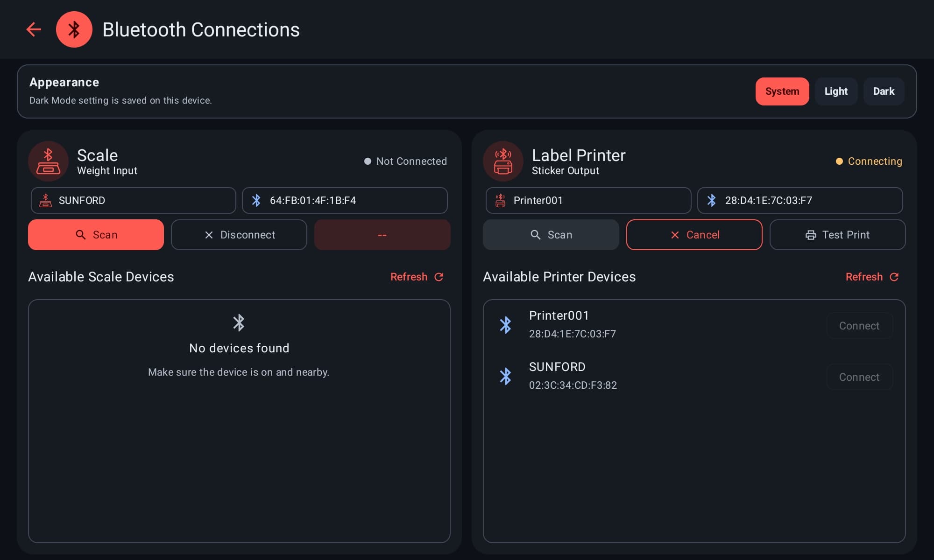Click the scale weight readout showing --

tap(382, 235)
